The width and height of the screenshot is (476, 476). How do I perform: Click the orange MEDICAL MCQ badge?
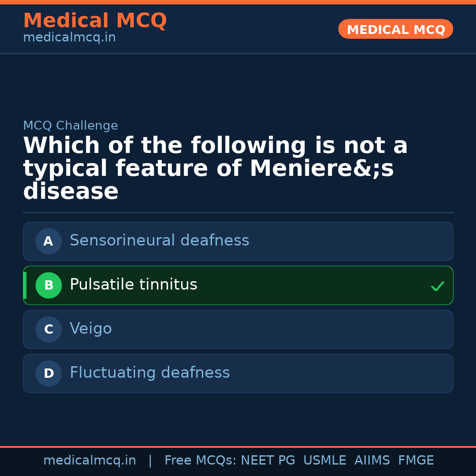(x=395, y=29)
